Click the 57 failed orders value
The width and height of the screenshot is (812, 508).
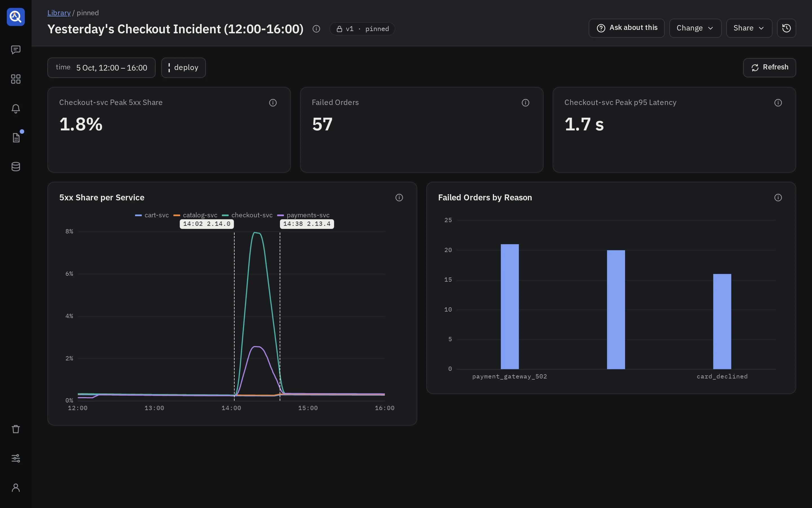[322, 124]
